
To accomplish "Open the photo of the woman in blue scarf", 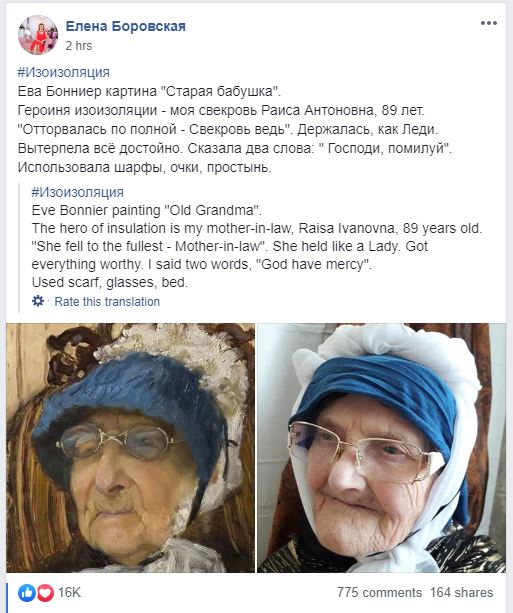I will pyautogui.click(x=381, y=448).
